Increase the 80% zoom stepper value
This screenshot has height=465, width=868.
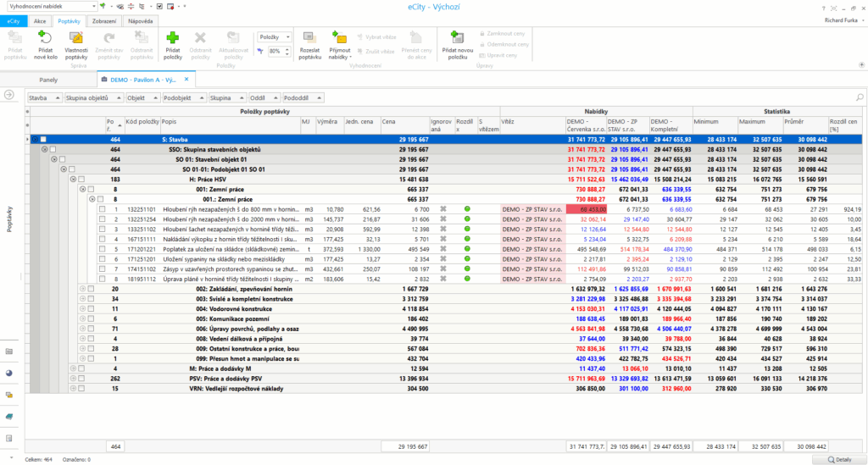[x=288, y=48]
